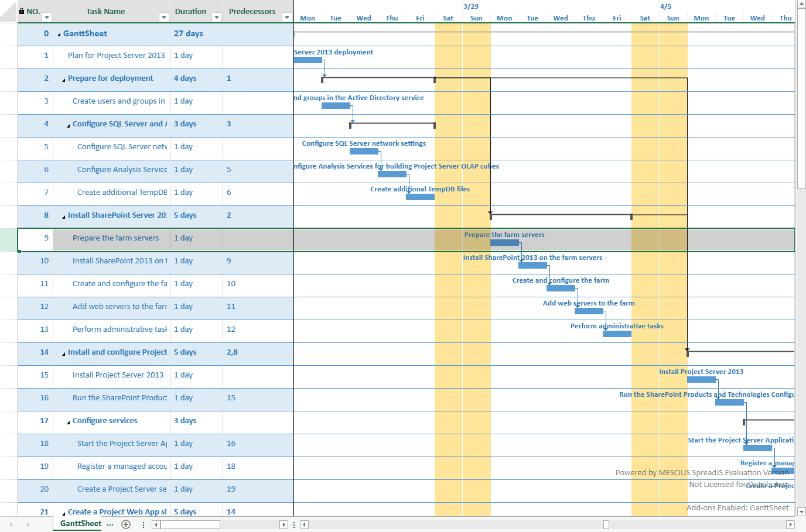Click the Create users and groups task bar

pos(336,106)
